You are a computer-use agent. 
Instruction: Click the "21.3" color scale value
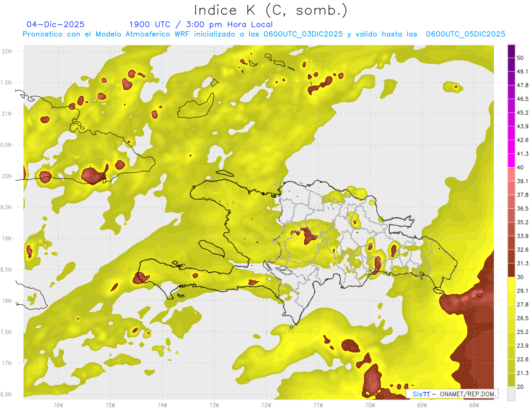coord(523,373)
